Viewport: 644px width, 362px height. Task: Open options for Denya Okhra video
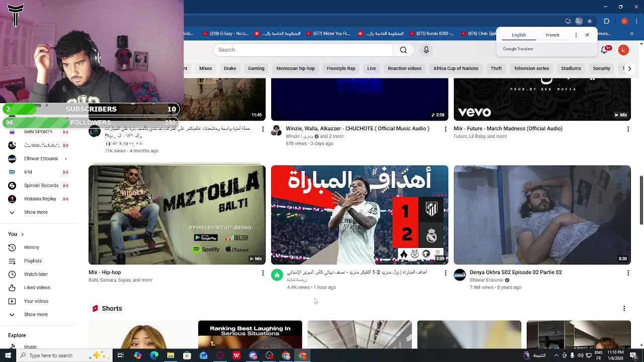(628, 273)
